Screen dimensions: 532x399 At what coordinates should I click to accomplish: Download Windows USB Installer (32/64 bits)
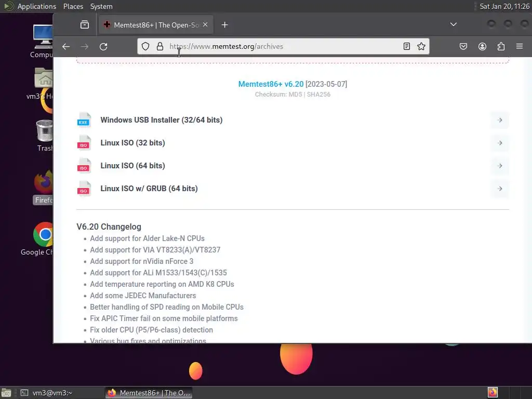[x=162, y=120]
